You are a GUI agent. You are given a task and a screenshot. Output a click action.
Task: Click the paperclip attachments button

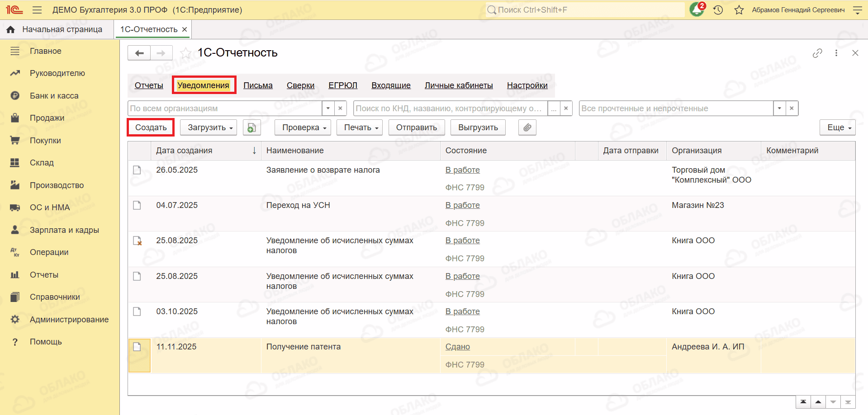click(527, 127)
